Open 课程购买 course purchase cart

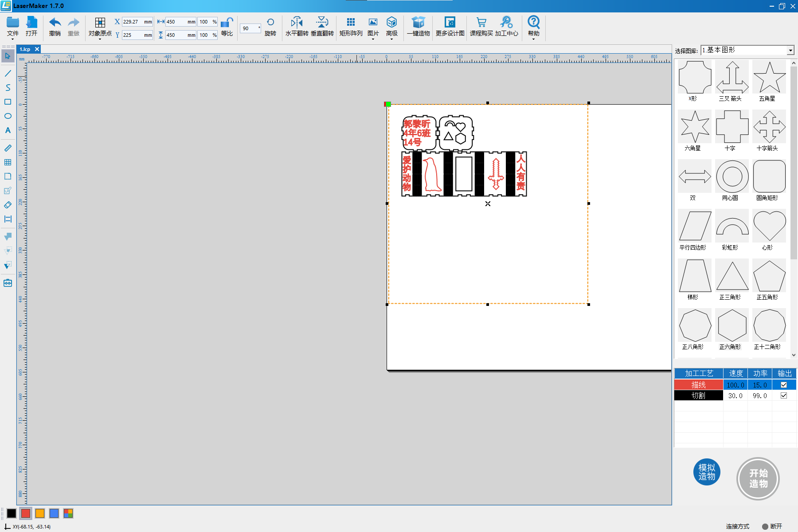tap(481, 22)
